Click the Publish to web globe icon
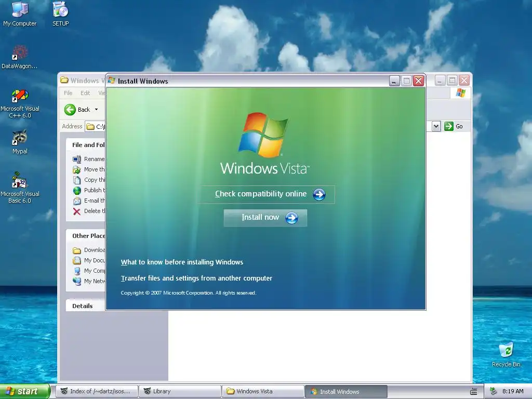The width and height of the screenshot is (532, 399). (77, 191)
